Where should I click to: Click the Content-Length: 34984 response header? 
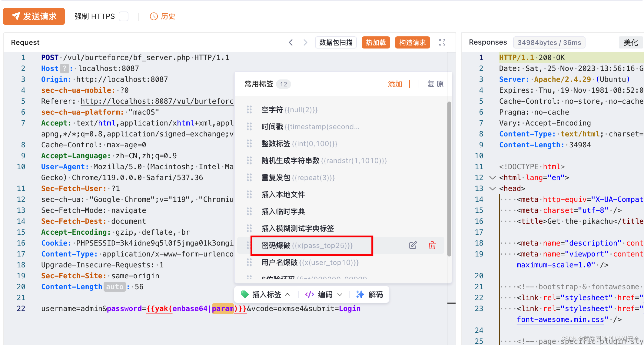click(x=545, y=145)
